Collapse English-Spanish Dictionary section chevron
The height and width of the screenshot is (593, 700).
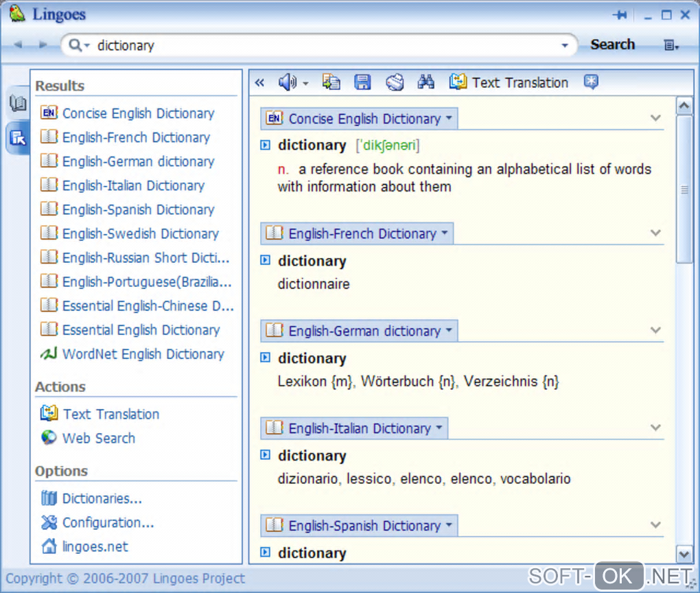(x=655, y=525)
